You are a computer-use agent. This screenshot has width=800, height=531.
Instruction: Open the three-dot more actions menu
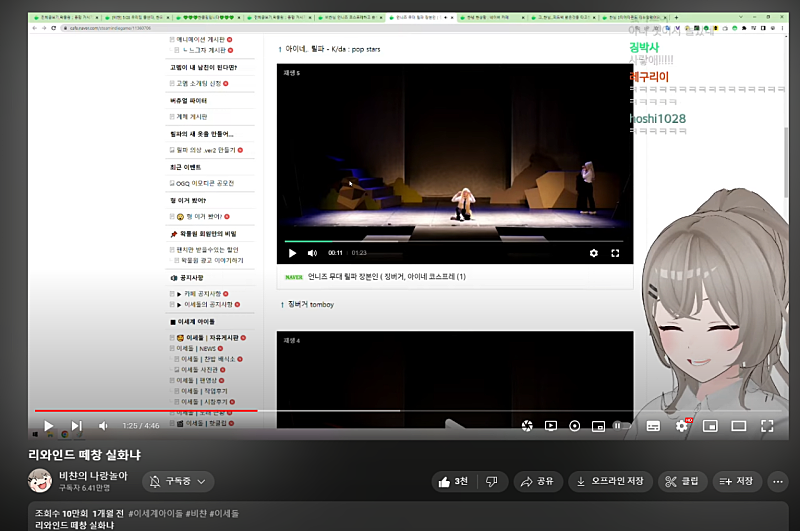point(778,481)
